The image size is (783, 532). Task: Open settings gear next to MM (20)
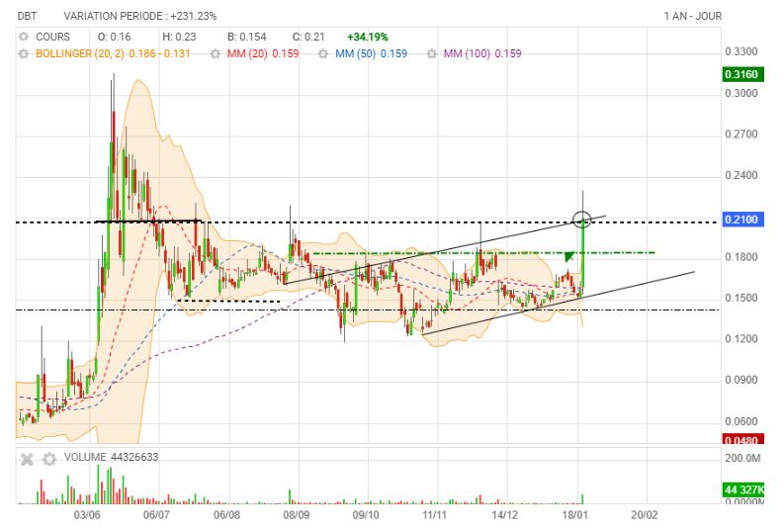tap(216, 53)
